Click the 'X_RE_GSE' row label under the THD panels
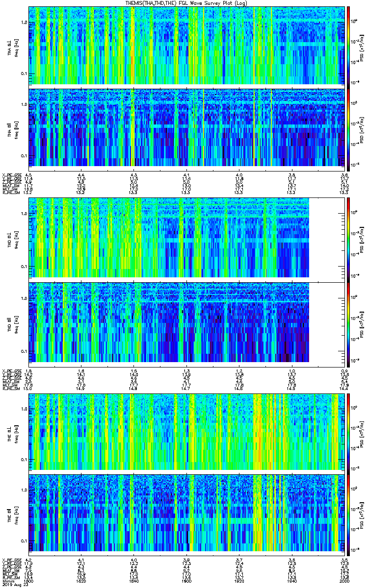This screenshot has width=368, height=588. point(11,370)
